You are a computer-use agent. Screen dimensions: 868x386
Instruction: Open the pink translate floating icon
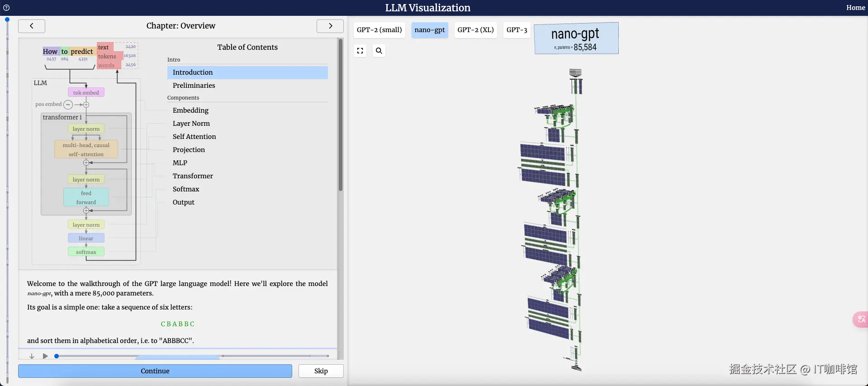pyautogui.click(x=861, y=319)
